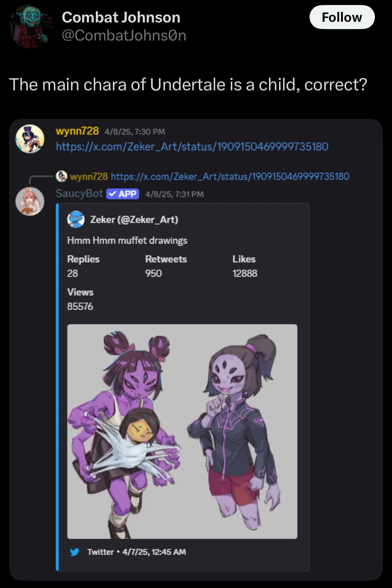The height and width of the screenshot is (588, 392).
Task: Click the SaucyBot 7:31 PM timestamp
Action: pos(174,194)
